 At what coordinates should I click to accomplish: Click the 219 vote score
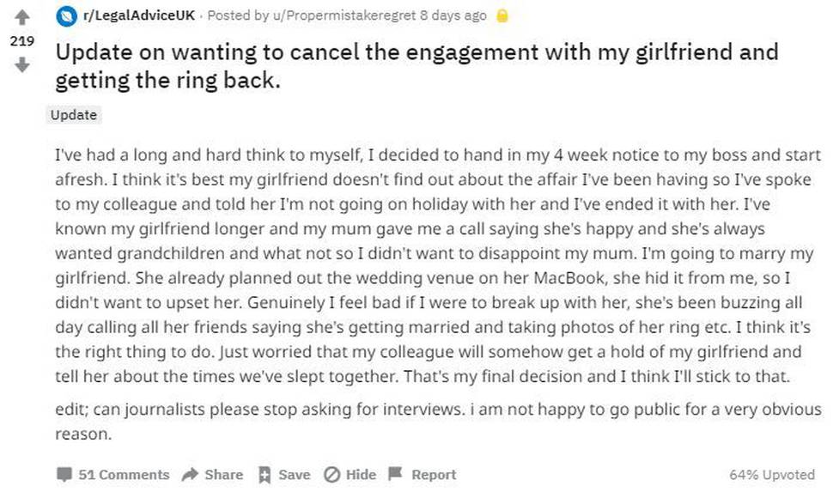tap(21, 41)
